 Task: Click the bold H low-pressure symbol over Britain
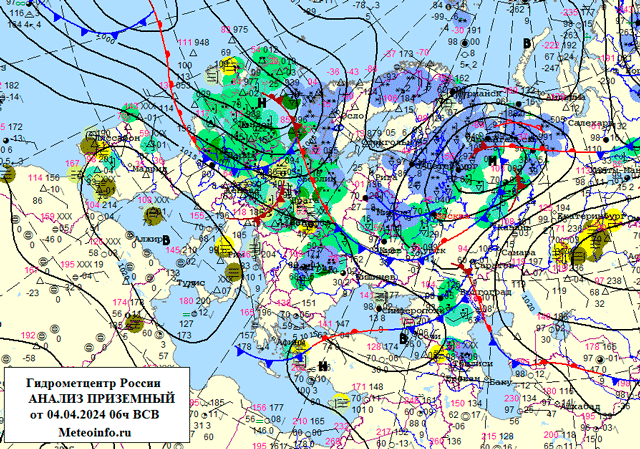261,101
